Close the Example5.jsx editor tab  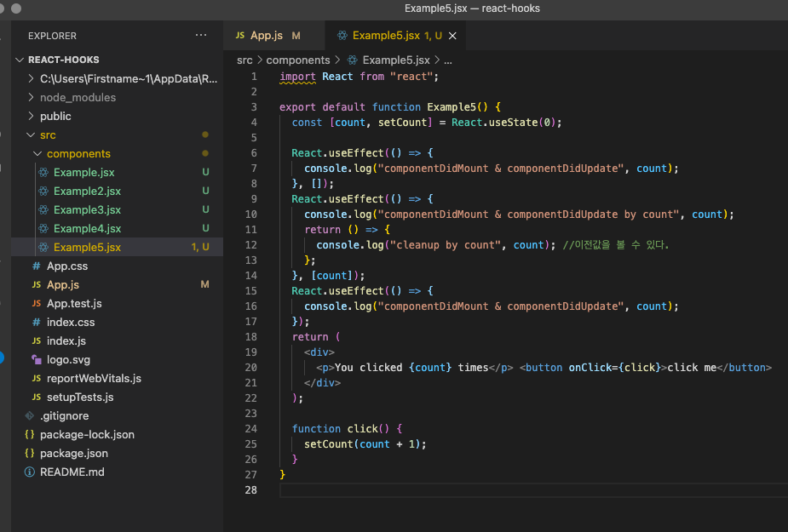(452, 36)
